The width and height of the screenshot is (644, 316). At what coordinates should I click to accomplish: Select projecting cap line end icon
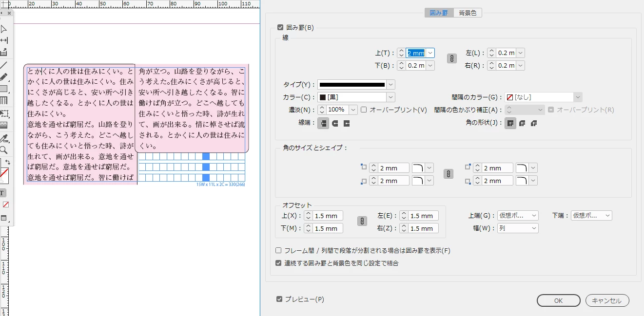click(x=346, y=123)
